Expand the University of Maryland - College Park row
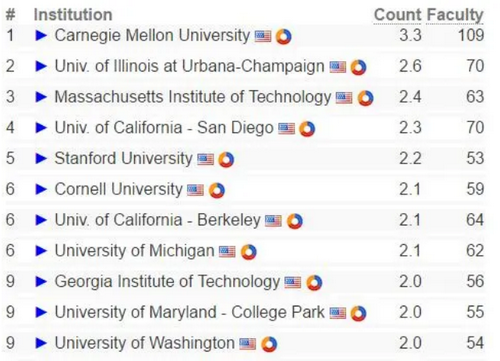 click(41, 312)
